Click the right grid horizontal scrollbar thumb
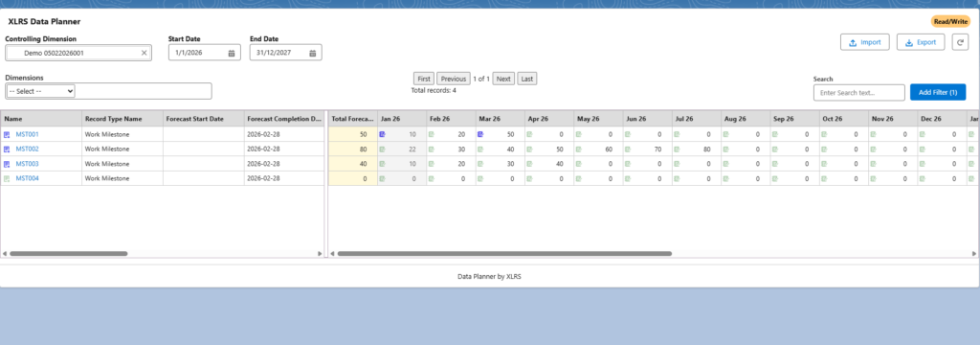The image size is (980, 345). coord(504,254)
